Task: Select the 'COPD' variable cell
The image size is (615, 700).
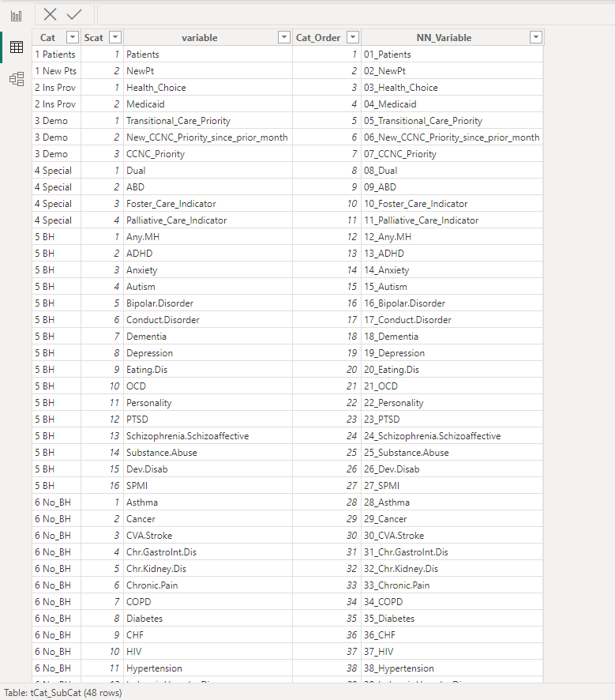Action: point(208,602)
